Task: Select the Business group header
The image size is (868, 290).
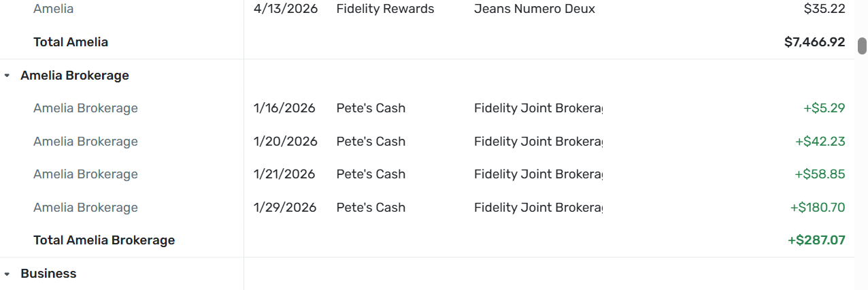Action: click(x=48, y=274)
